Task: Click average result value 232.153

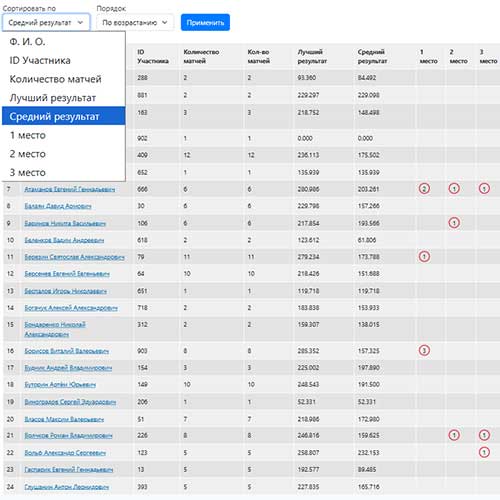Action: pyautogui.click(x=368, y=453)
